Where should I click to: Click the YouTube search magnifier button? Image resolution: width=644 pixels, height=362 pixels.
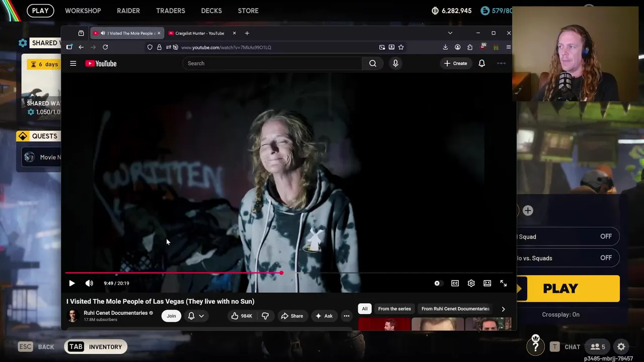point(372,63)
